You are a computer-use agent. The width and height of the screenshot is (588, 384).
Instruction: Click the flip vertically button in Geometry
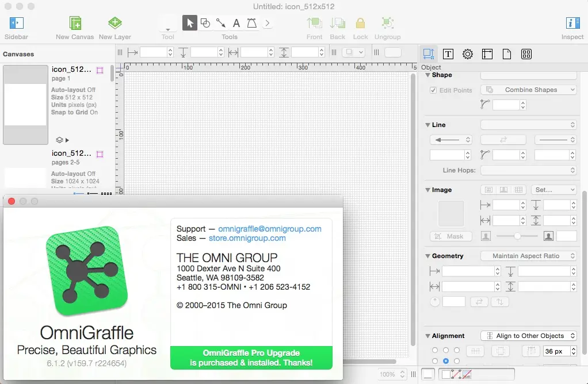coord(499,302)
